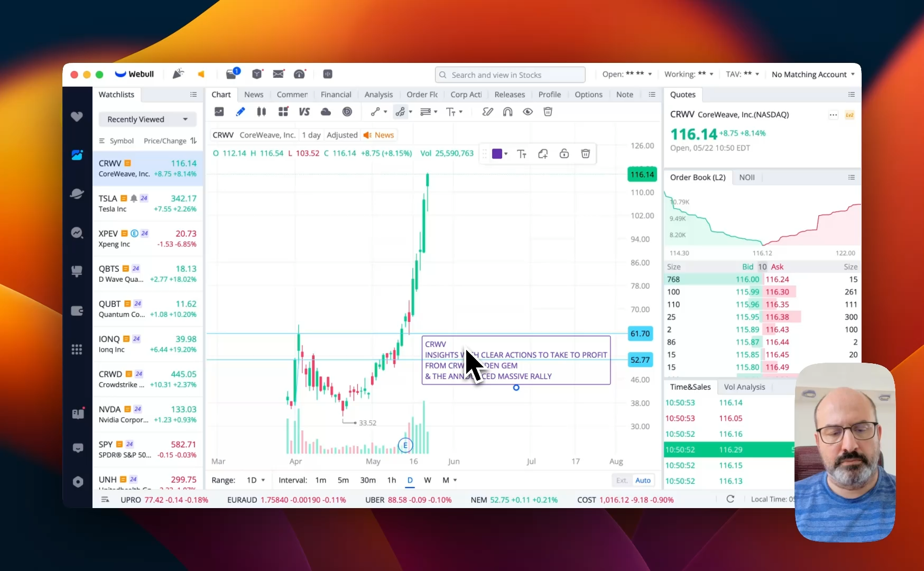This screenshot has width=924, height=571.
Task: Open the multi-chart layout grid icon
Action: pyautogui.click(x=283, y=112)
